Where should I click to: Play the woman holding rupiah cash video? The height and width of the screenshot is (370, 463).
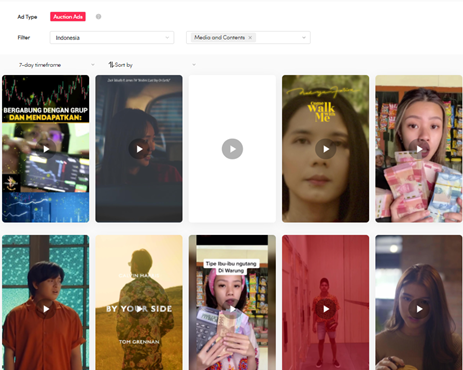click(419, 149)
